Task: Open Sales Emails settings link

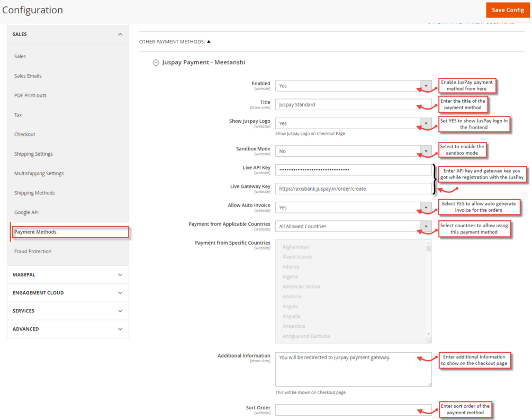Action: coord(28,76)
